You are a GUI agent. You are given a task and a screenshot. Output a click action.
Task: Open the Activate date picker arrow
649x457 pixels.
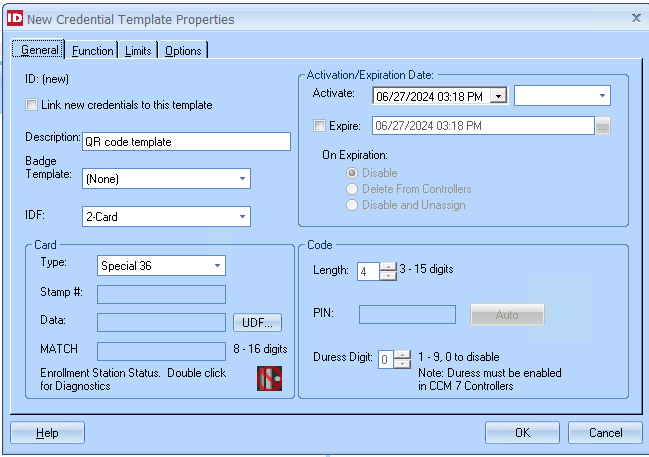tap(499, 96)
